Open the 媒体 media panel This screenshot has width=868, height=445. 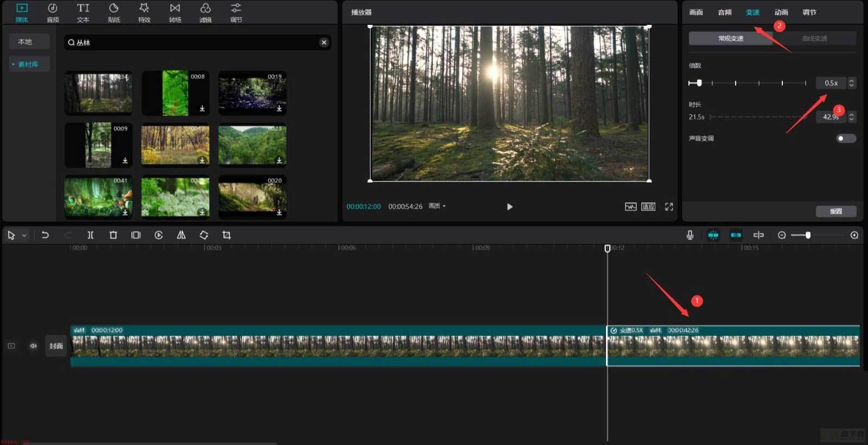pos(22,12)
